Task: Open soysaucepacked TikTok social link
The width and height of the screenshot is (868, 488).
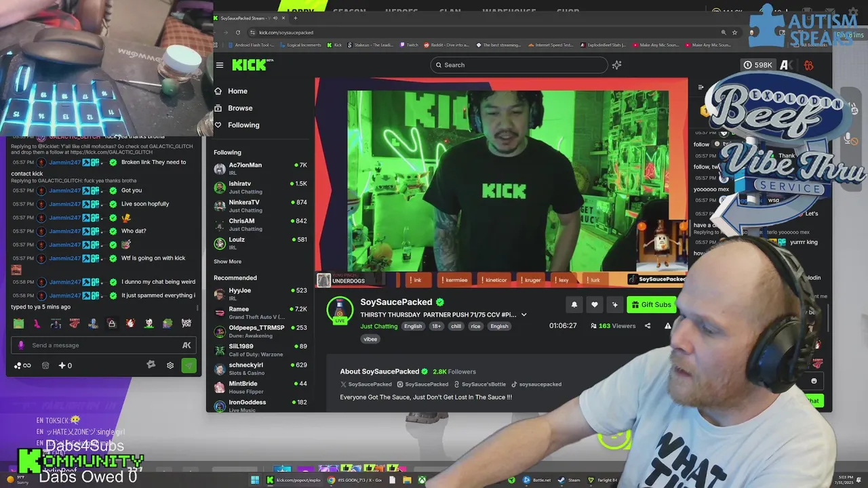Action: click(x=536, y=384)
